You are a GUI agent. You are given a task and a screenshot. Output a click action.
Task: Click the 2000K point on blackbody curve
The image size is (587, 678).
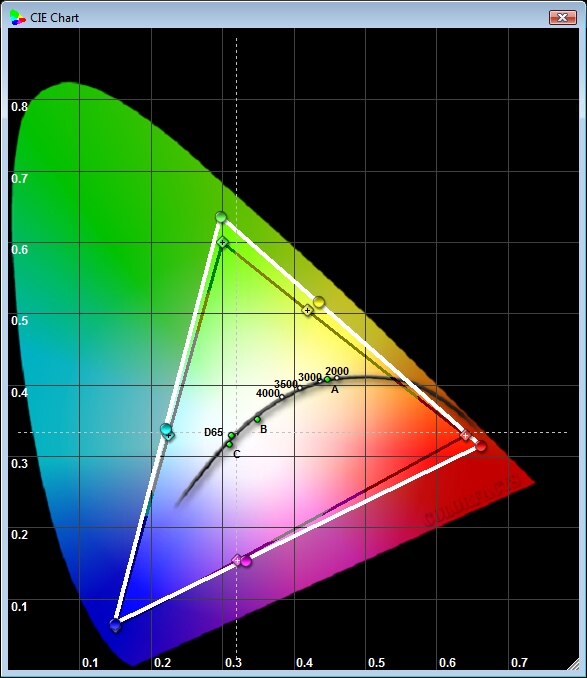(337, 378)
